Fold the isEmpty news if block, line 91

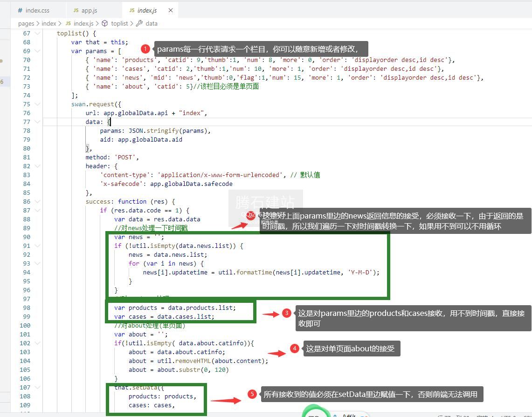coord(37,246)
